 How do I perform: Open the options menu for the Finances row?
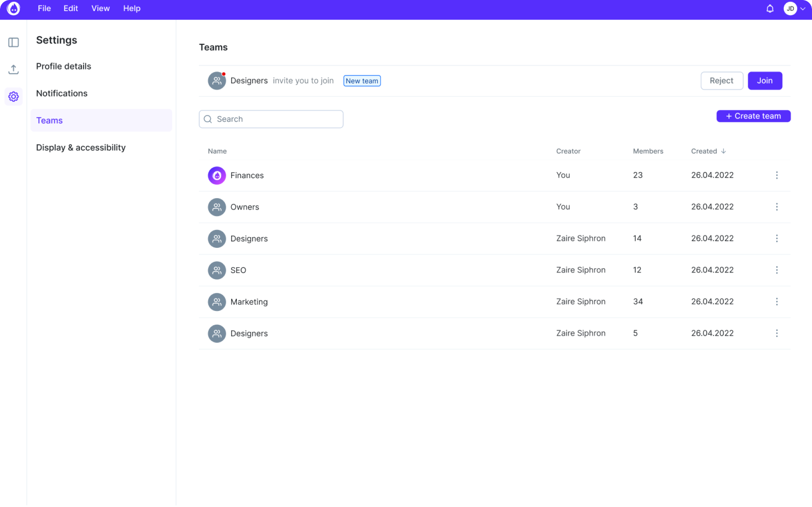click(x=777, y=175)
